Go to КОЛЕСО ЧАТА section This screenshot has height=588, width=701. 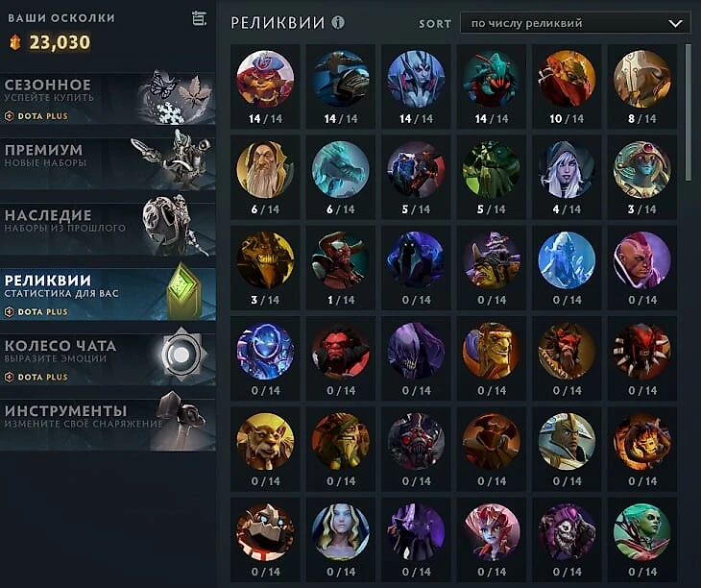pos(108,359)
